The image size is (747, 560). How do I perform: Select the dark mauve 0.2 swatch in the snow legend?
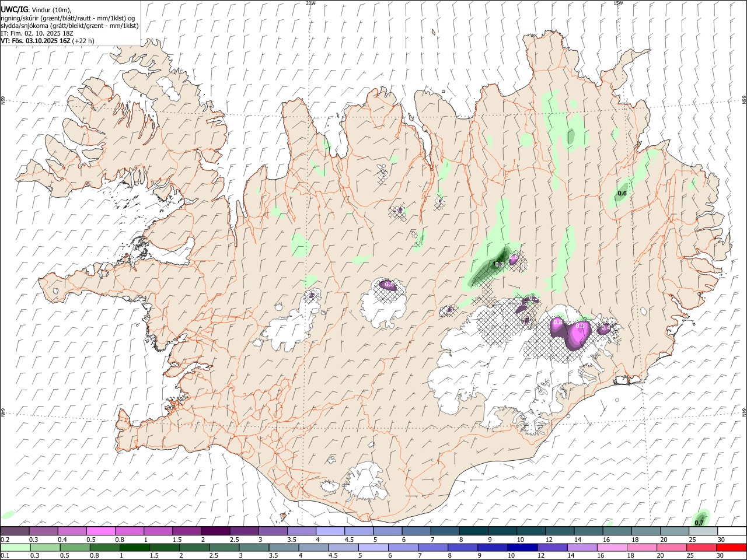15,531
